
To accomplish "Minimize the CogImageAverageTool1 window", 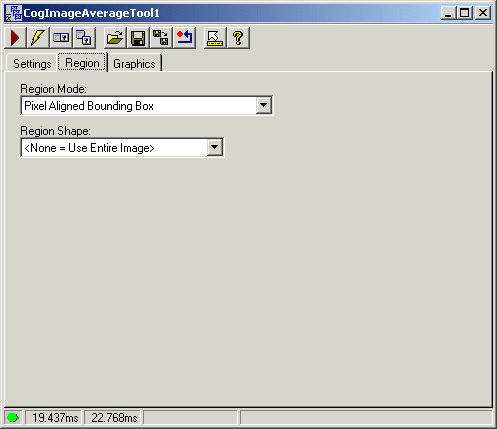I will [x=448, y=13].
